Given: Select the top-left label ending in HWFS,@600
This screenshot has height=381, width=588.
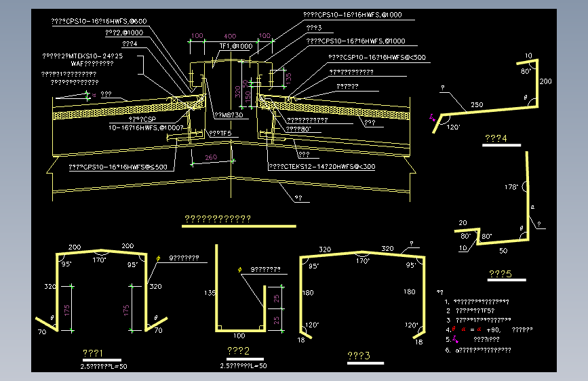Looking at the screenshot, I should pos(99,22).
